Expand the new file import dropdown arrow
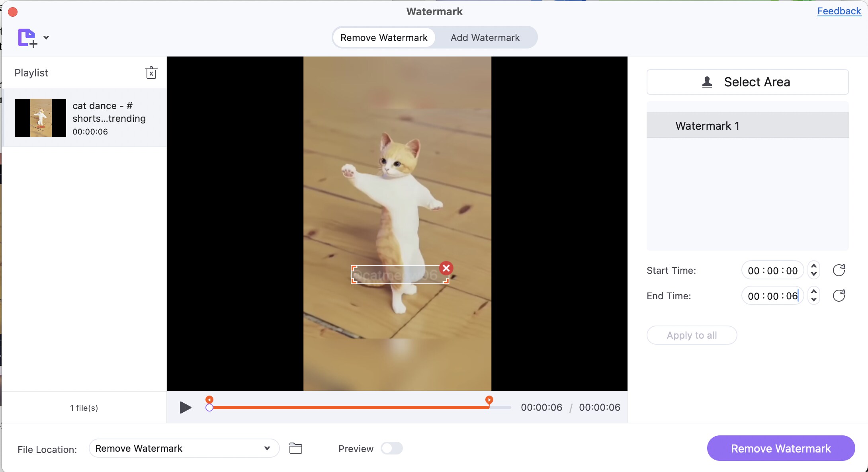This screenshot has width=868, height=472. (46, 37)
